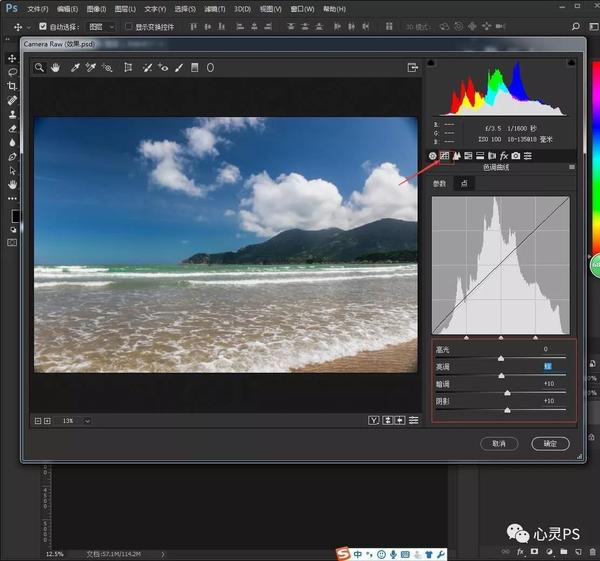Switch to the 参数 curve tab
This screenshot has height=561, width=600.
[439, 184]
